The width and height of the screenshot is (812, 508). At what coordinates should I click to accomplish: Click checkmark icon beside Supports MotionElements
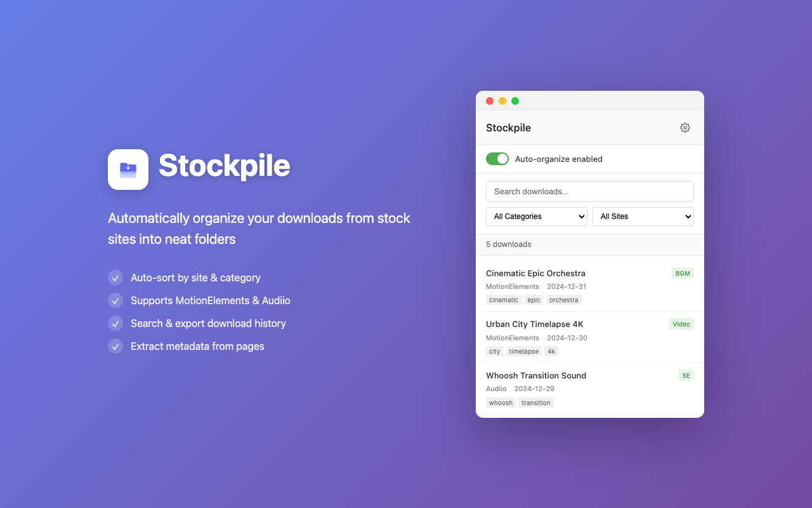pos(115,300)
